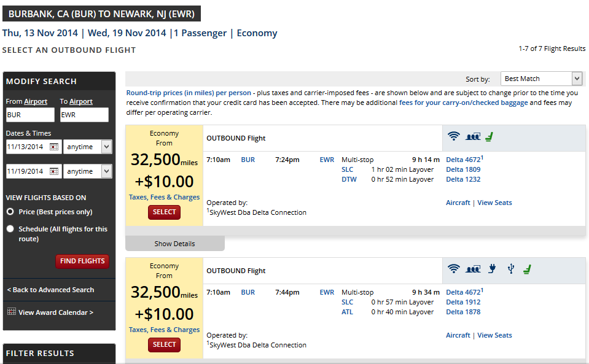Click the live TV icon on first flight
This screenshot has height=364, width=589.
click(473, 137)
